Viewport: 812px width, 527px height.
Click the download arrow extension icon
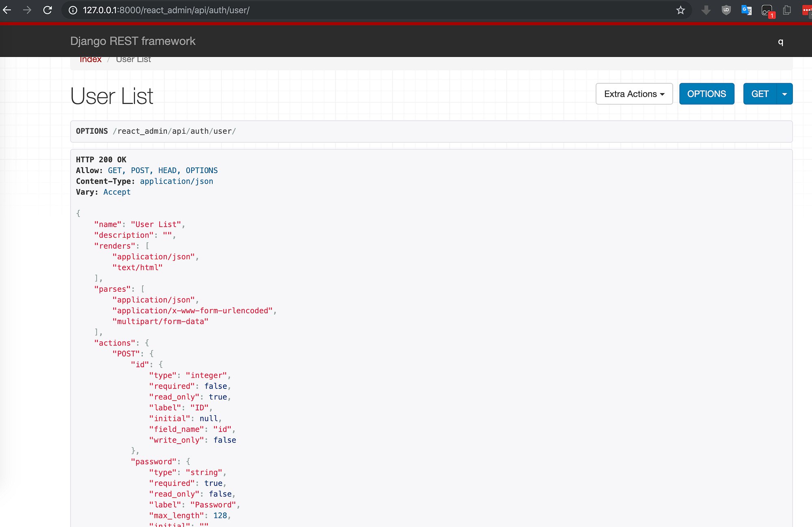click(x=706, y=10)
